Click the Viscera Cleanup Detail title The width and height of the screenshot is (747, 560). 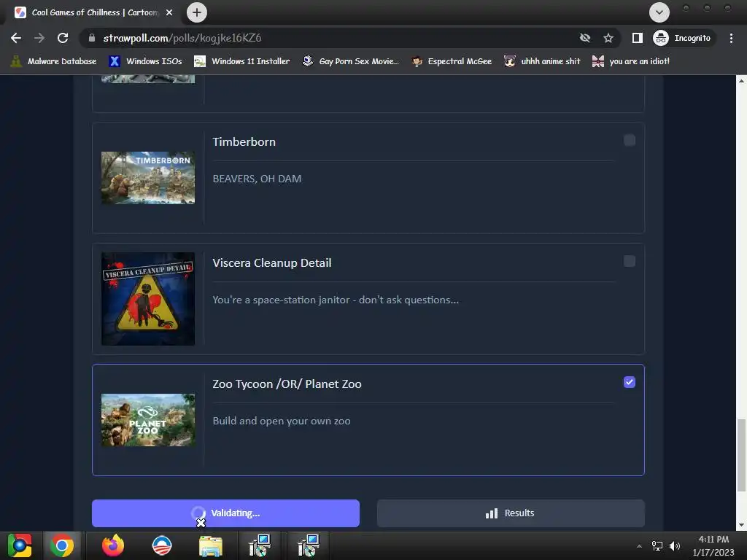click(272, 262)
